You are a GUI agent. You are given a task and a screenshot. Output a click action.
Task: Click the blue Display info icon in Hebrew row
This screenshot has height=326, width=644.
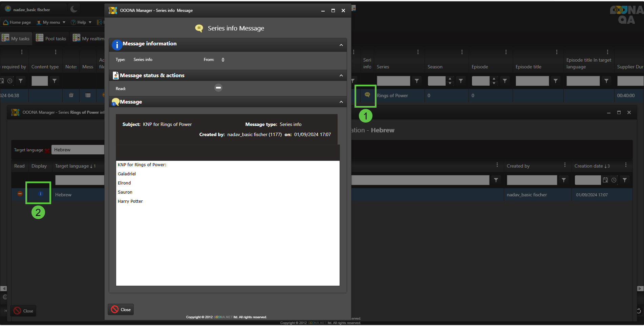[40, 194]
